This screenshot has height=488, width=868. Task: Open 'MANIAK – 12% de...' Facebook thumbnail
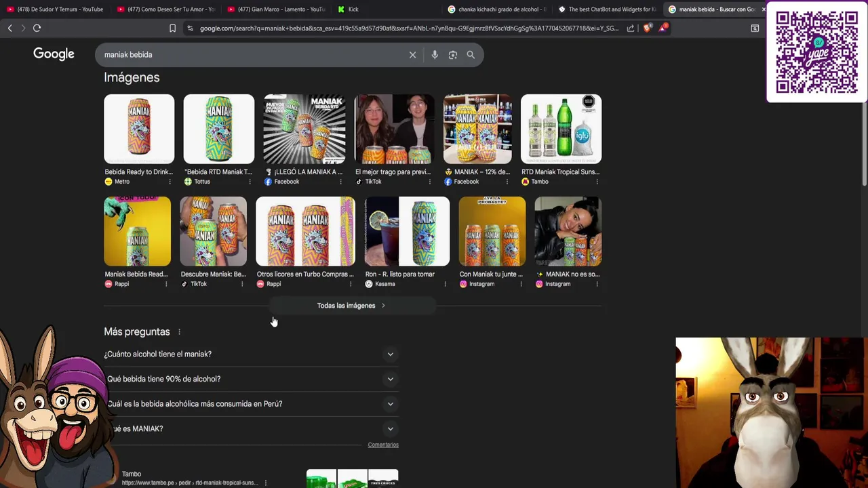coord(477,129)
